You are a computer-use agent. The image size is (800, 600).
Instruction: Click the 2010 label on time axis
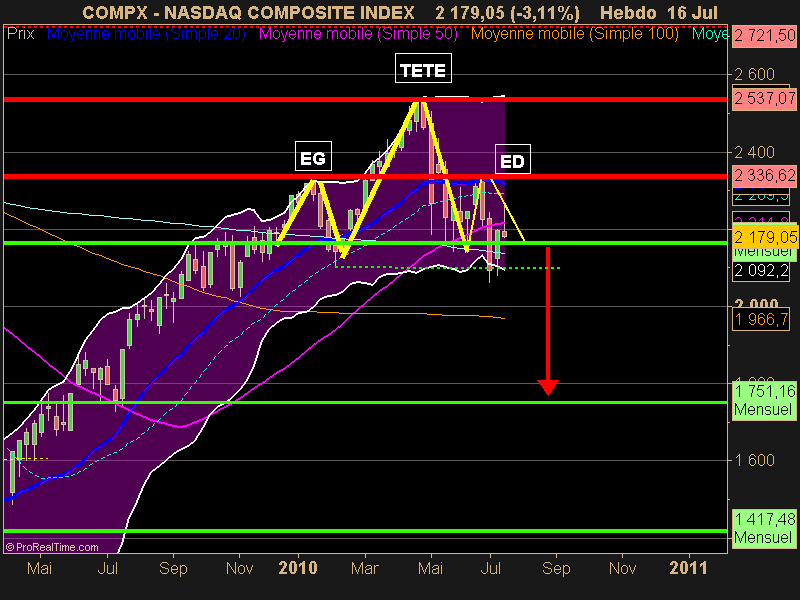point(298,568)
